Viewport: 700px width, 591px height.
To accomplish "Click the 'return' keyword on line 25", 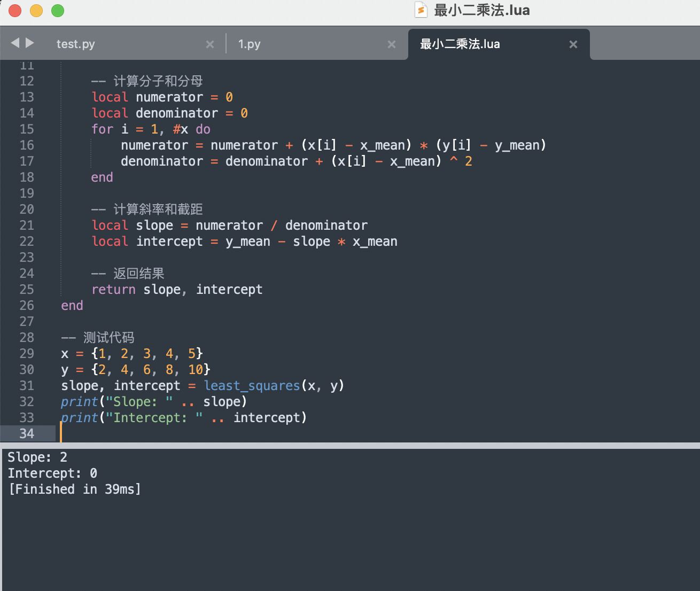I will [113, 290].
